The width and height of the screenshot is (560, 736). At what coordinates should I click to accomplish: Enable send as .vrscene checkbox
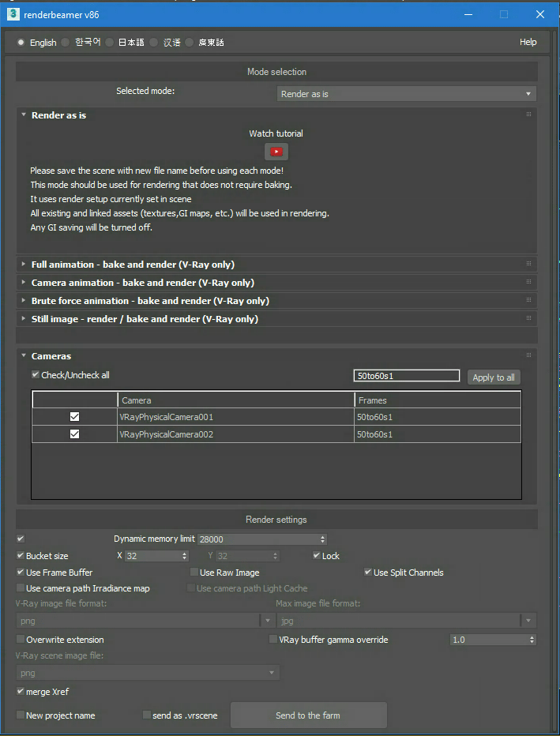tap(180, 715)
